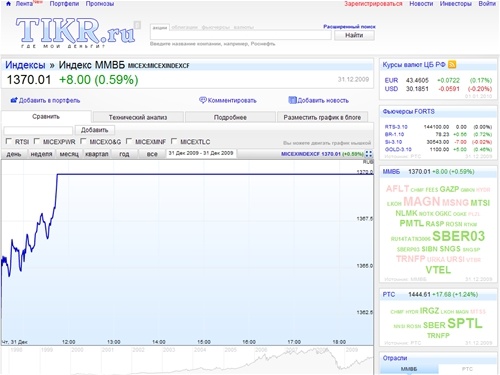Enable the RTSI comparison checkbox
This screenshot has width=500, height=375.
[9, 141]
